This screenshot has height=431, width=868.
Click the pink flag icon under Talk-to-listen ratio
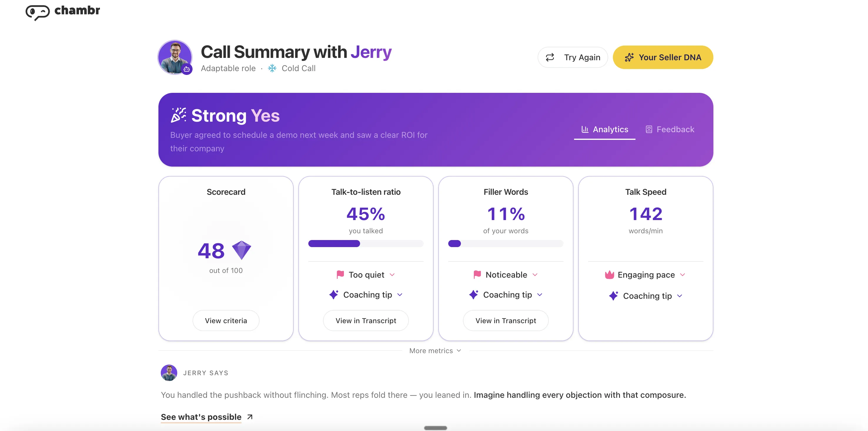pyautogui.click(x=340, y=274)
